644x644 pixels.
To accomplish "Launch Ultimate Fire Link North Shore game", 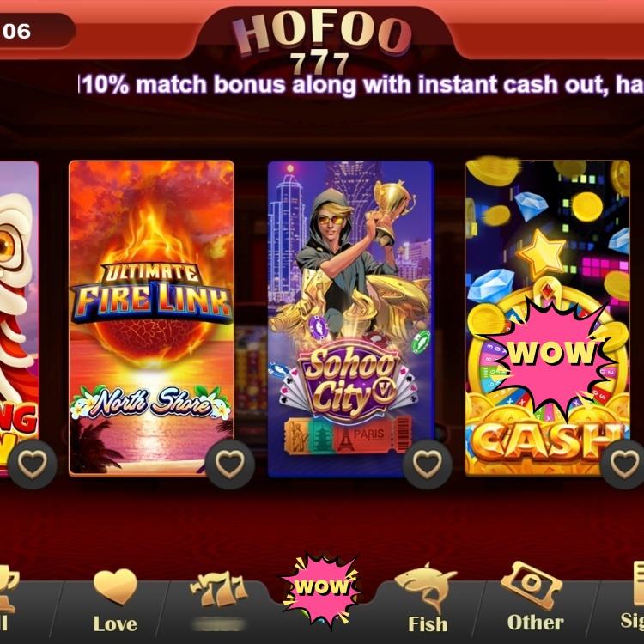I will (x=151, y=319).
